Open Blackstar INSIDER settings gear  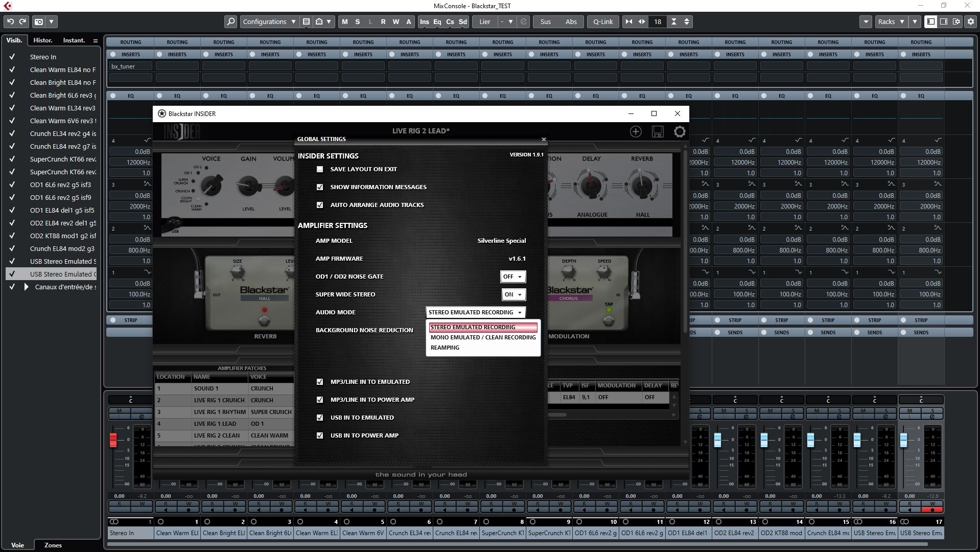680,132
